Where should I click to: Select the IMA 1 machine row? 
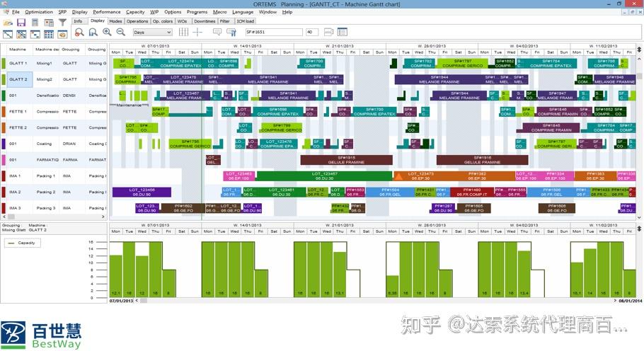(54, 175)
